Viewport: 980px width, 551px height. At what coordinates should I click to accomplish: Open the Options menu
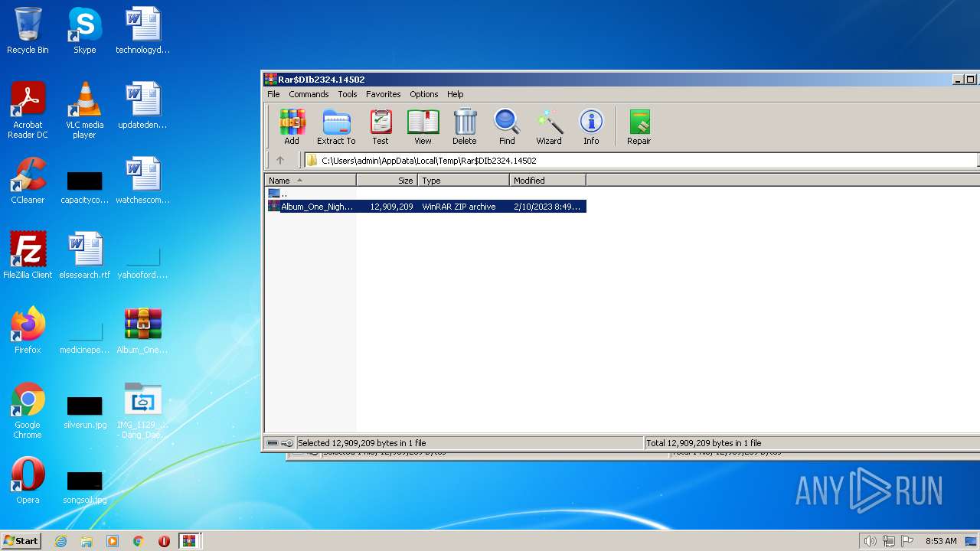423,94
